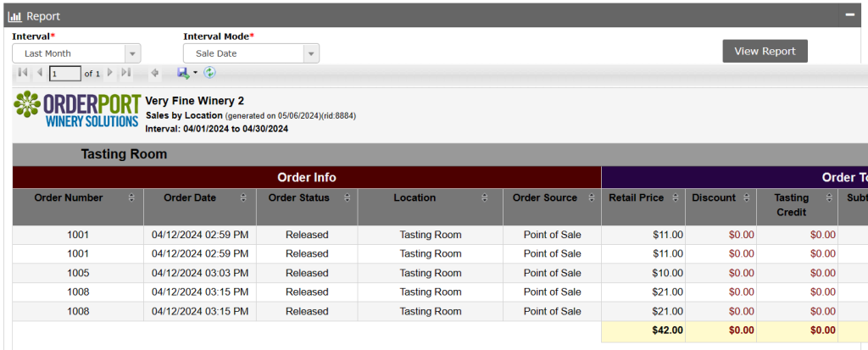
Task: Click back to parent report arrow
Action: pyautogui.click(x=155, y=74)
